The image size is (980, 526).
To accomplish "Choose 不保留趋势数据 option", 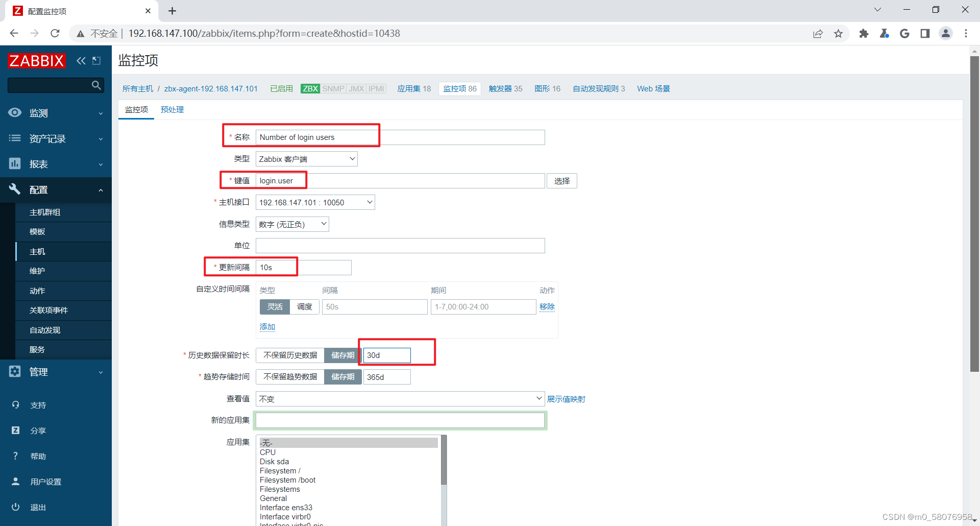I will 290,377.
